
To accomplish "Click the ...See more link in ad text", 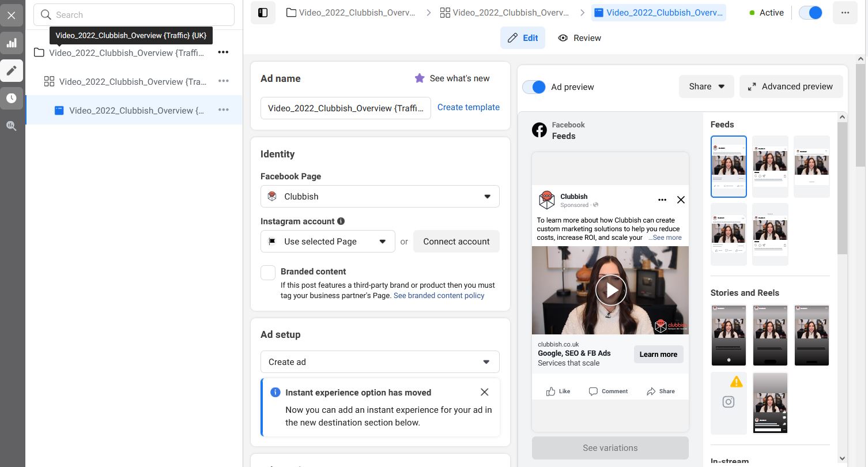I will (x=665, y=238).
